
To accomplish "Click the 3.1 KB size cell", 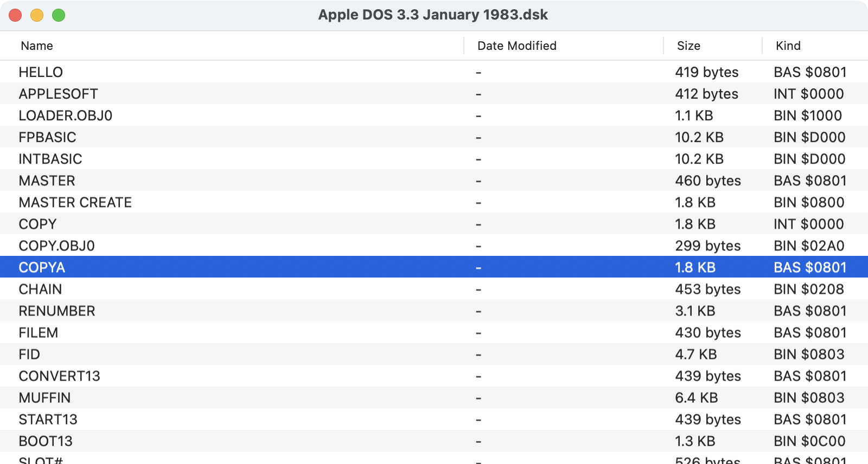I will point(695,311).
